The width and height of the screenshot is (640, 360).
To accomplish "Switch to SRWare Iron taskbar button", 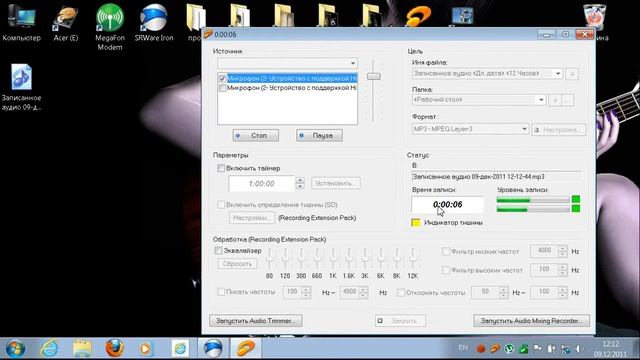I will 213,349.
